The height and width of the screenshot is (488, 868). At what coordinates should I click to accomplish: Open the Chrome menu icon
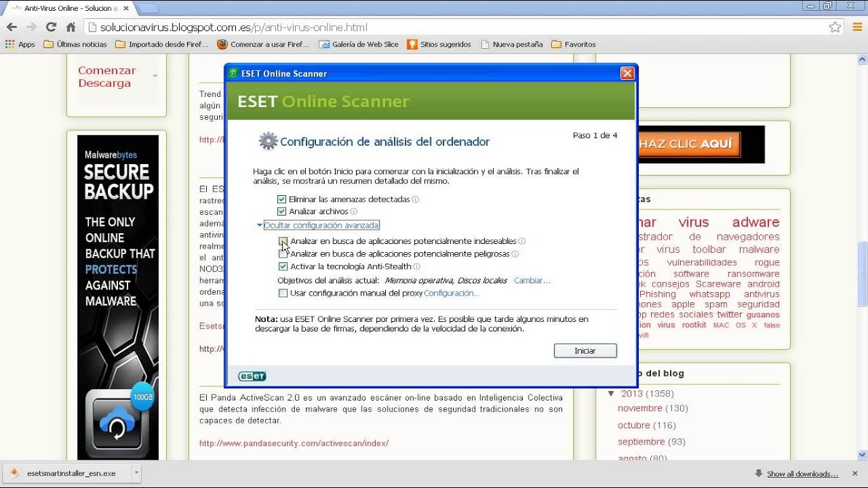pyautogui.click(x=856, y=27)
